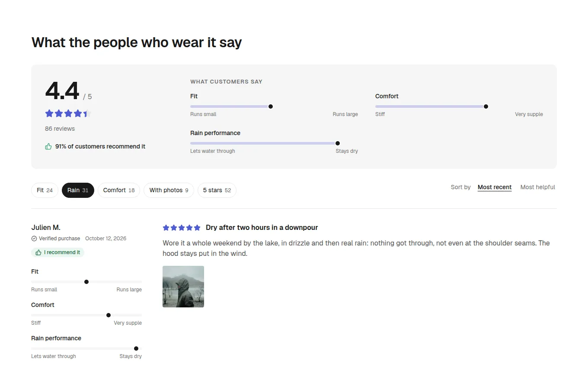Click the I recommend it badge
588x368 pixels.
click(58, 252)
